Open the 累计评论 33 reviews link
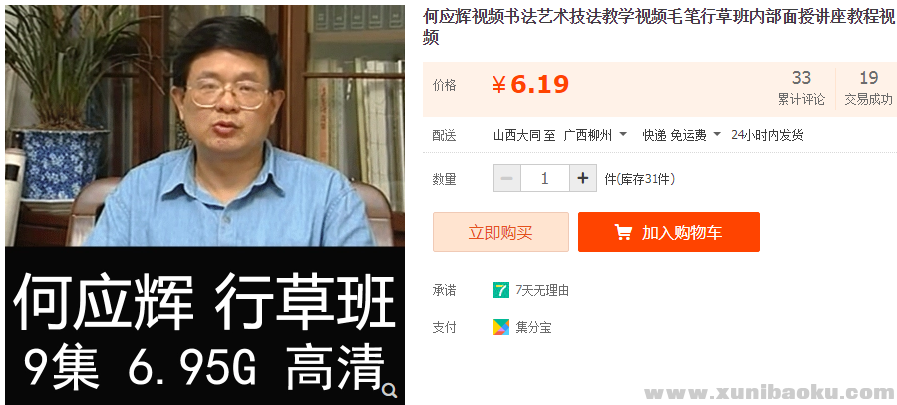 point(801,89)
